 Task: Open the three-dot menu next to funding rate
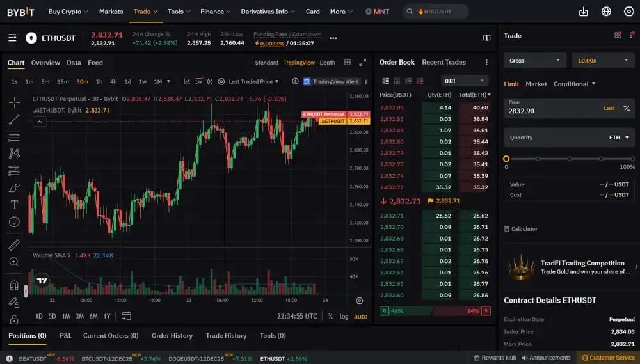333,38
